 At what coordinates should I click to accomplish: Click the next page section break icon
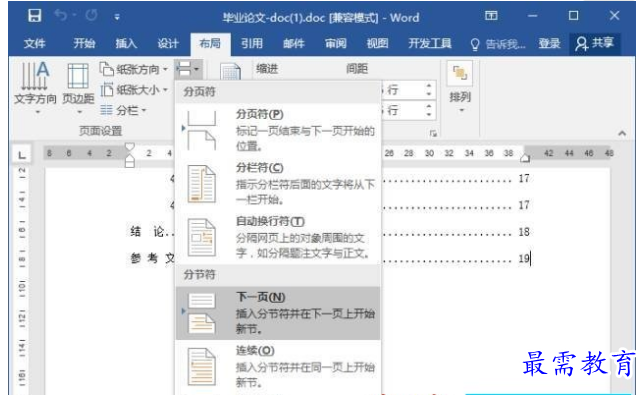(x=201, y=313)
